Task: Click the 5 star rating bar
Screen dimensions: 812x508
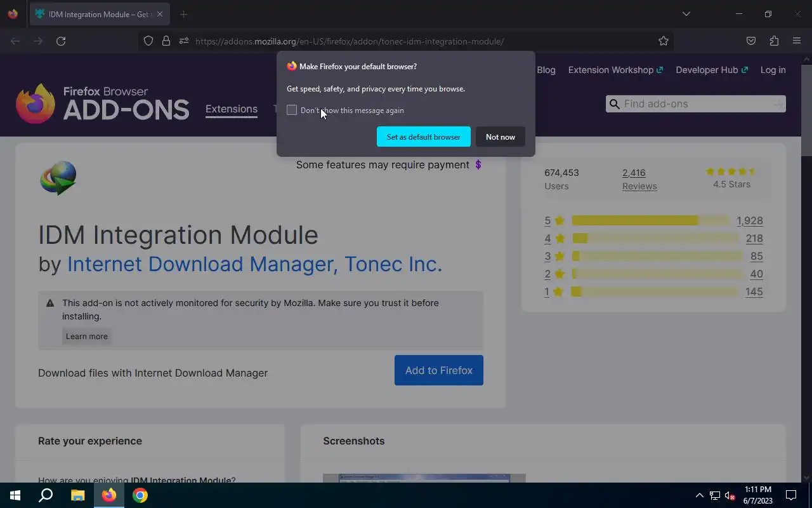Action: pos(652,220)
